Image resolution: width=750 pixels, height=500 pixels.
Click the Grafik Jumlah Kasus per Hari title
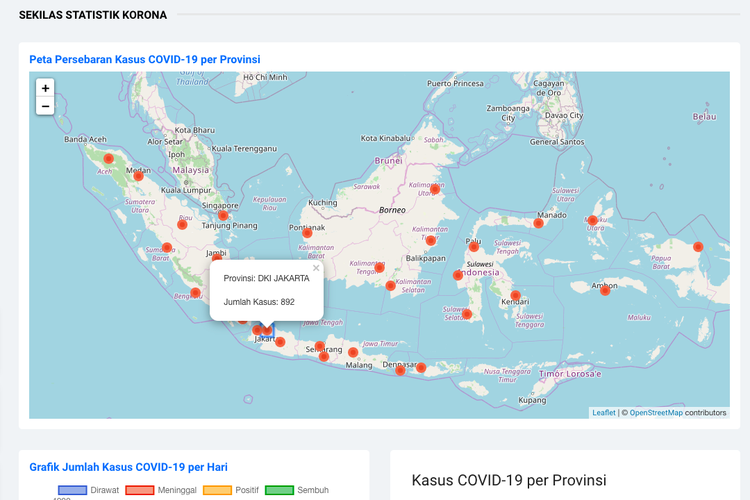tap(127, 467)
